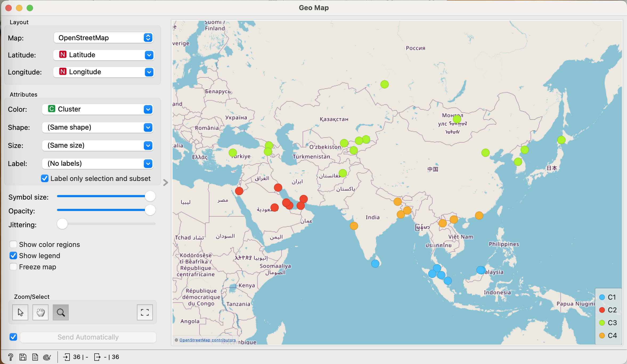Adjust the Symbol size slider handle

point(150,196)
